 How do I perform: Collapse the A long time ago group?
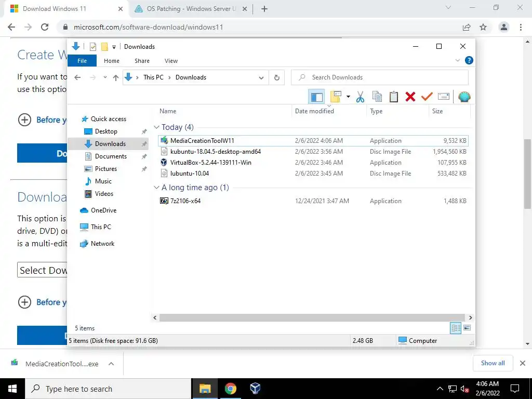tap(156, 188)
